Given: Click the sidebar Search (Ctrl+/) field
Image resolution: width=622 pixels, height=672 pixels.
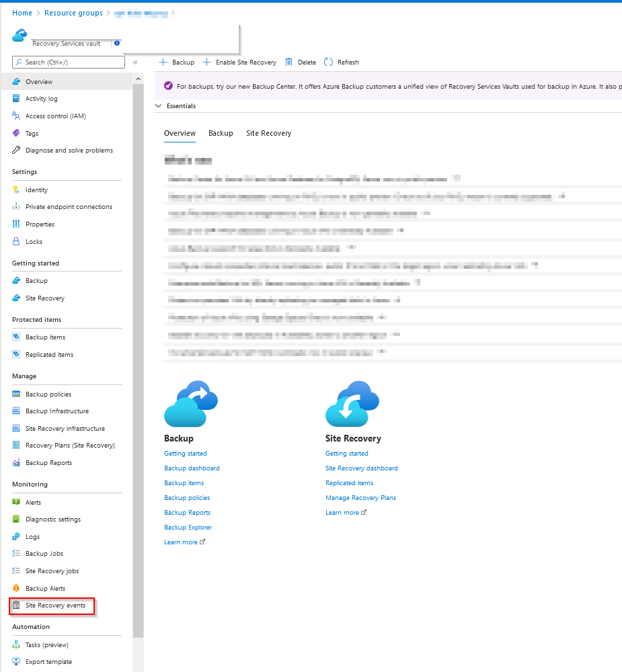Looking at the screenshot, I should pos(69,62).
